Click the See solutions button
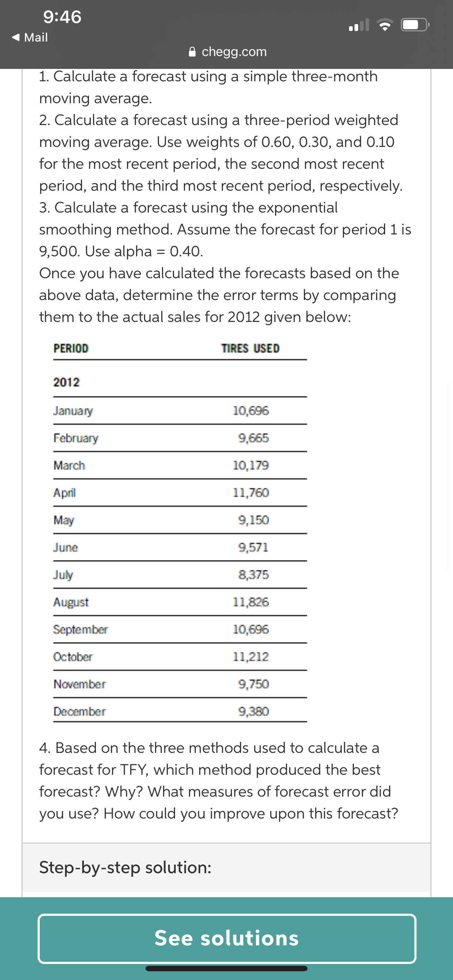453x980 pixels. tap(227, 938)
